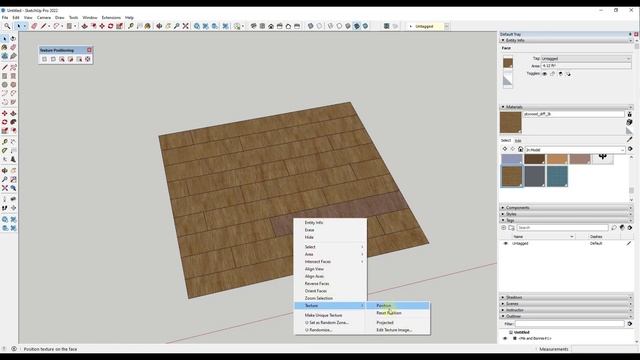Select the Line tool in left toolbar
Screen dimensions: 640x360
[x=4, y=67]
